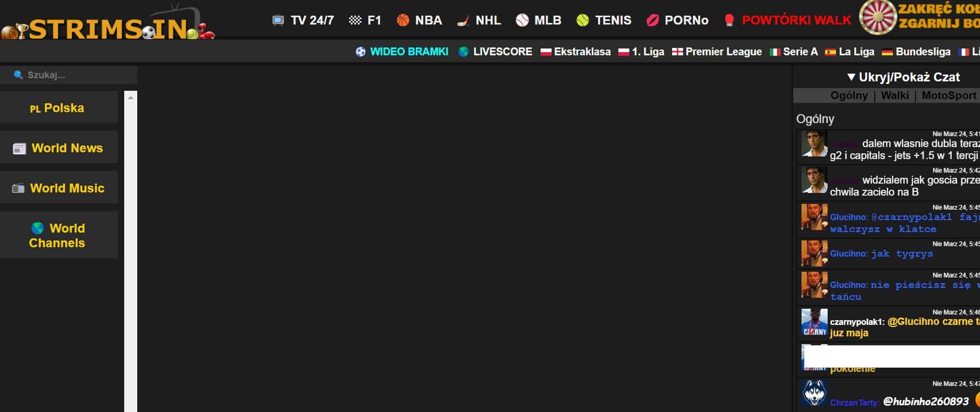
Task: Expand the World Music category
Action: [58, 188]
